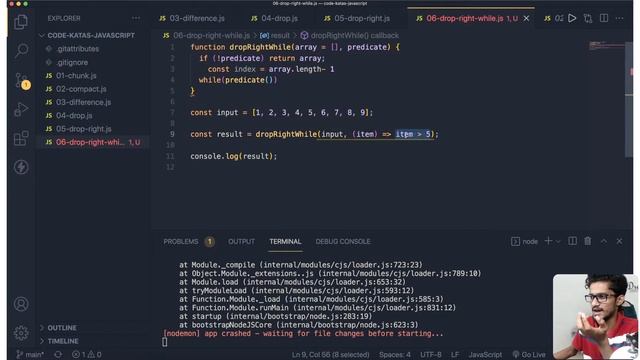Place cursor on the const input array line
The width and height of the screenshot is (640, 360).
point(282,113)
